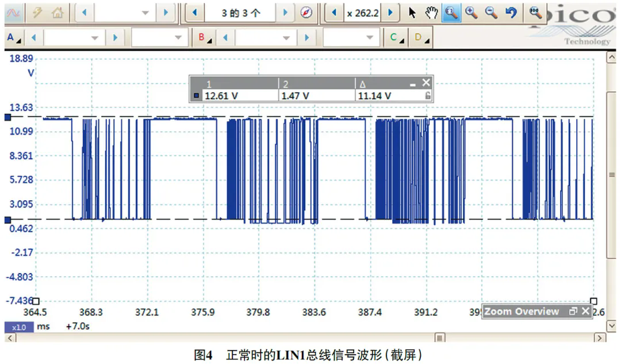Run Auto Setup with the lightning icon

[37, 13]
